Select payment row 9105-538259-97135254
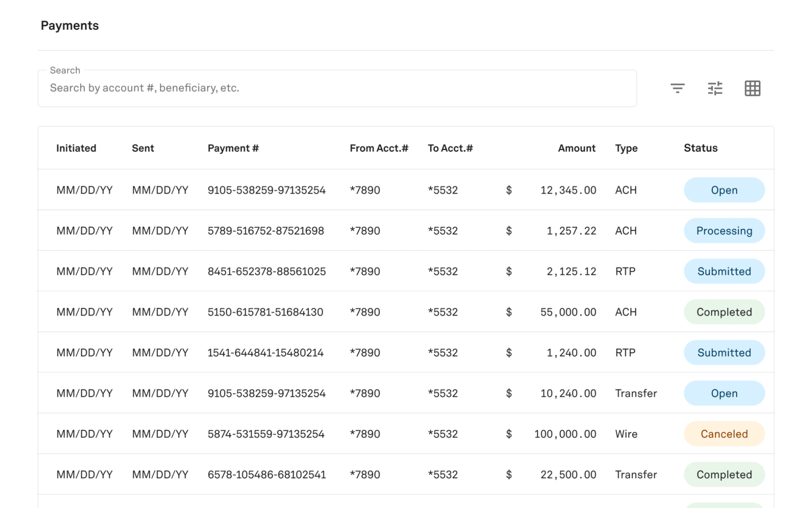 (267, 190)
